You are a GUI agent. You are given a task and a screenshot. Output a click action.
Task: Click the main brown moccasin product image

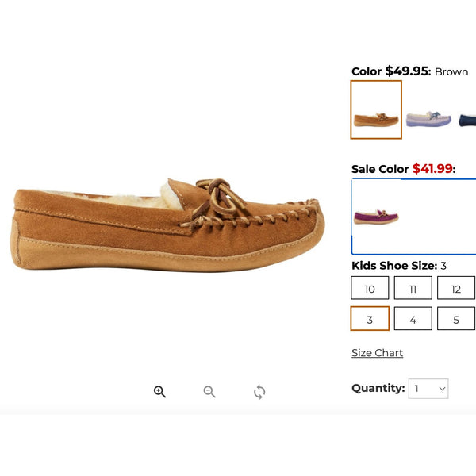(167, 225)
